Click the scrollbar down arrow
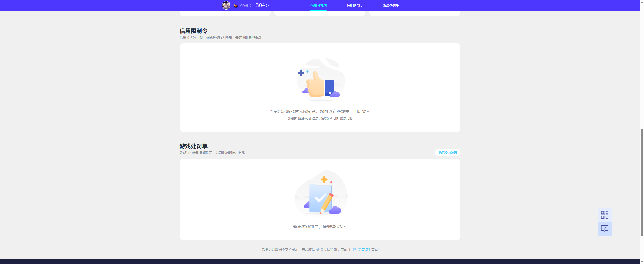The width and height of the screenshot is (644, 264). click(642, 262)
